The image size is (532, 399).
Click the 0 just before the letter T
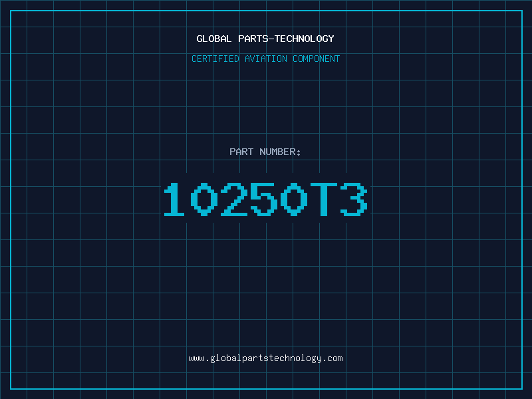(x=294, y=199)
